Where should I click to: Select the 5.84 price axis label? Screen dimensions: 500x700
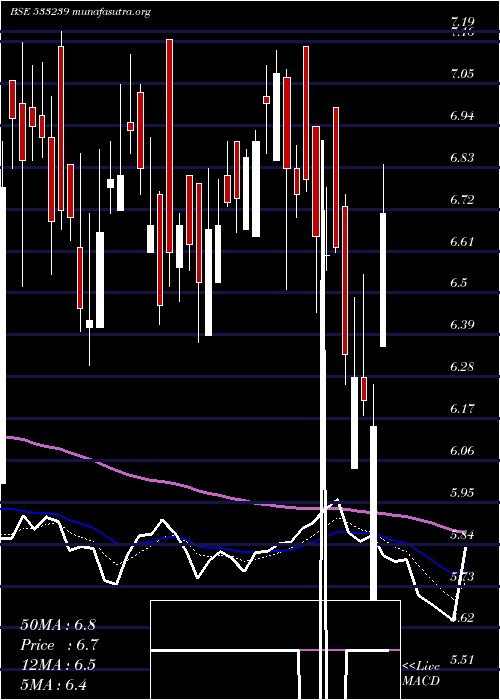(462, 534)
